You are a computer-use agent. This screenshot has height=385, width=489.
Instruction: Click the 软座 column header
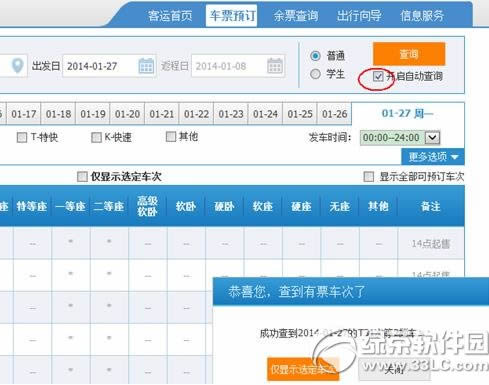(263, 206)
